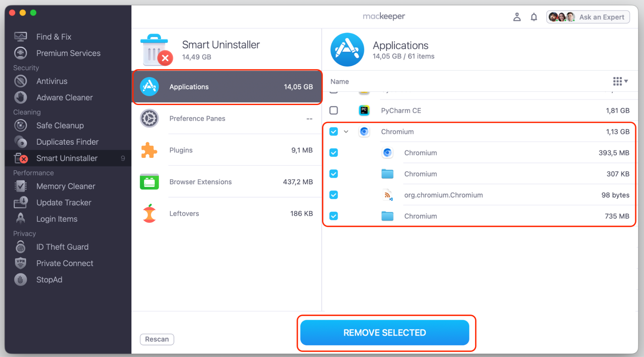Click the mackeeper title logo
The width and height of the screenshot is (644, 357).
(384, 16)
